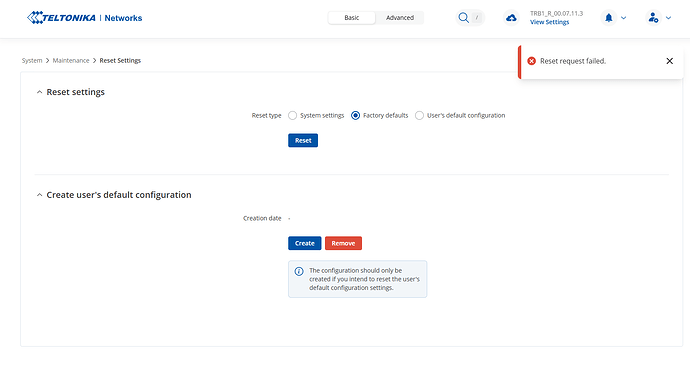Click the Teltonika Networks logo
The image size is (690, 368).
tap(84, 18)
